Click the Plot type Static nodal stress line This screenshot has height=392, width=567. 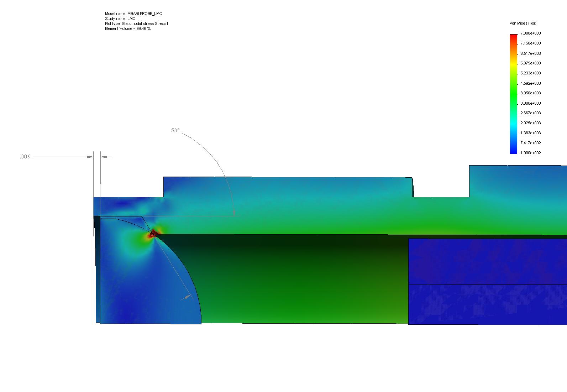(x=136, y=23)
